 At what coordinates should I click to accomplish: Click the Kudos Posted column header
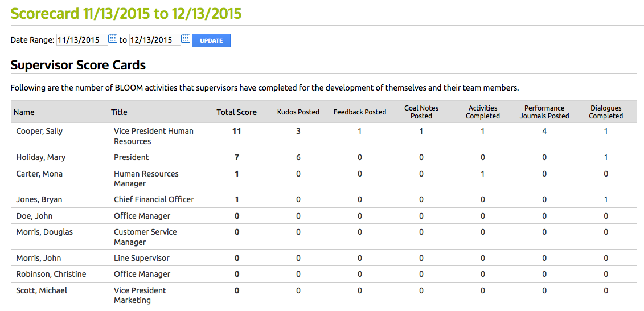[x=298, y=112]
